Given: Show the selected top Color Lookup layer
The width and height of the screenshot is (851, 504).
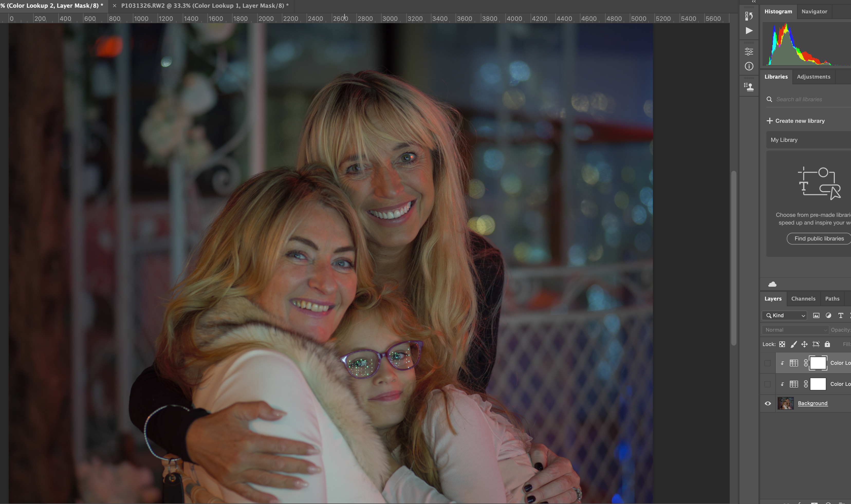Looking at the screenshot, I should [767, 363].
